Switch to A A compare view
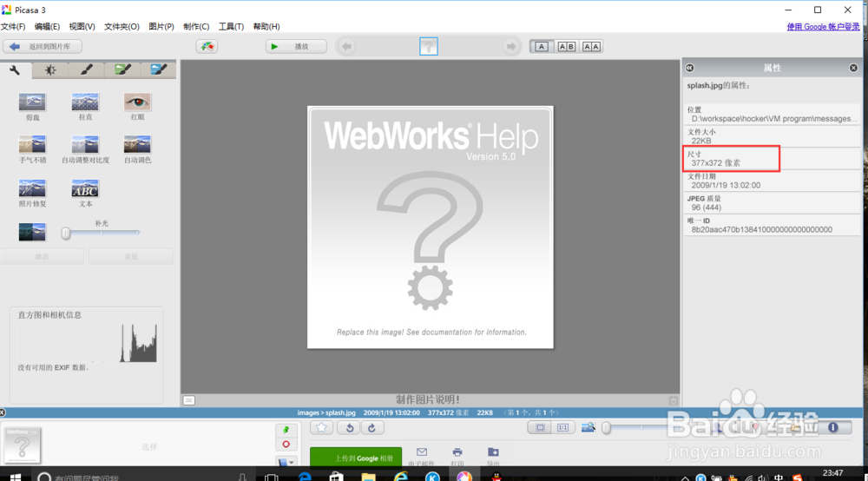The image size is (868, 481). pyautogui.click(x=591, y=47)
